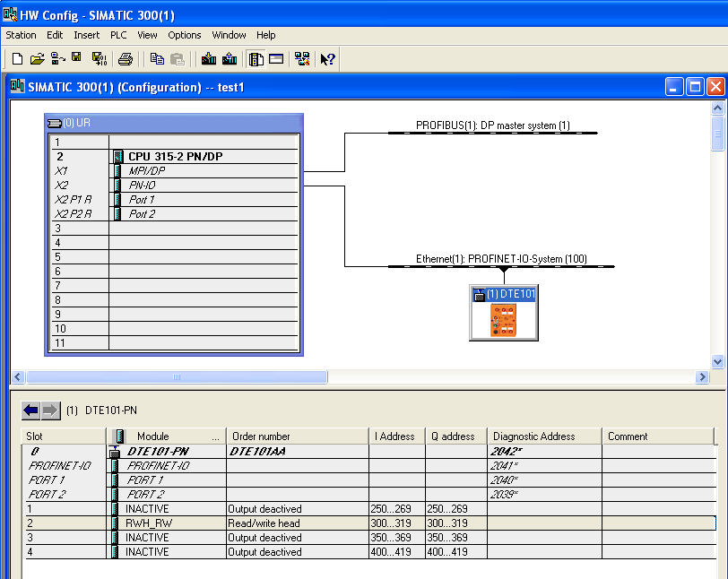Viewport: 728px width, 579px height.
Task: Toggle the hardware Catalog view icon
Action: coord(256,59)
